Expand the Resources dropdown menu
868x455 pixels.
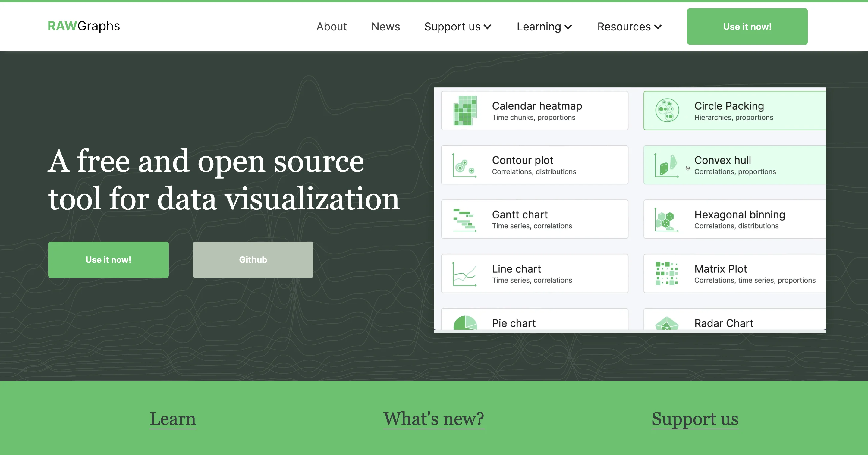click(629, 27)
